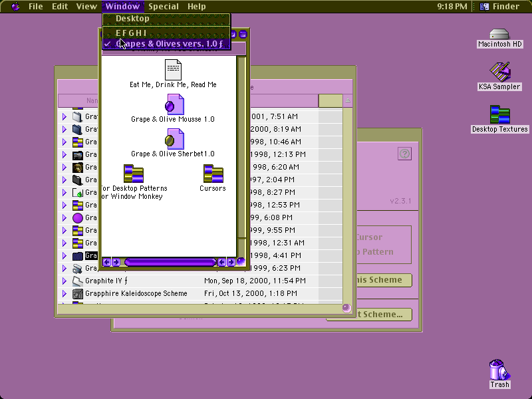This screenshot has height=399, width=532.
Task: Select the For Desktop Patterns or Window Monkey folder
Action: coord(134,174)
